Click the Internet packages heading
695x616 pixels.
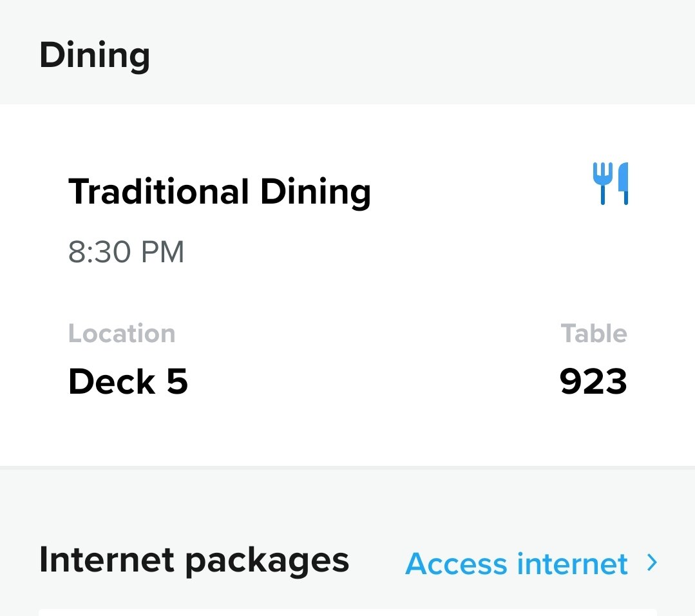point(194,561)
